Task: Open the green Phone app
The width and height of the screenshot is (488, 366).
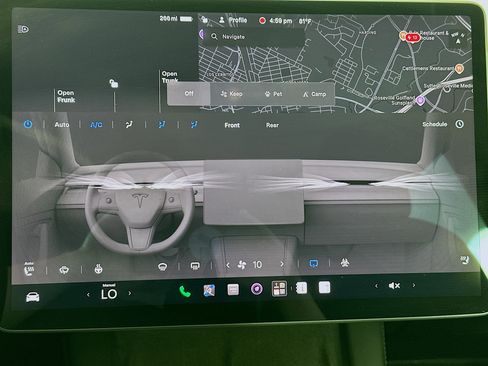Action: pyautogui.click(x=185, y=291)
